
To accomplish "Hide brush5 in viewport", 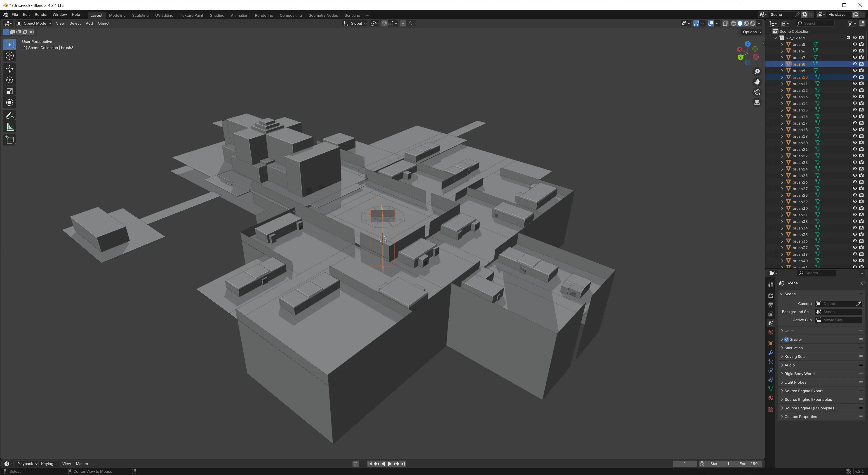I will click(854, 45).
